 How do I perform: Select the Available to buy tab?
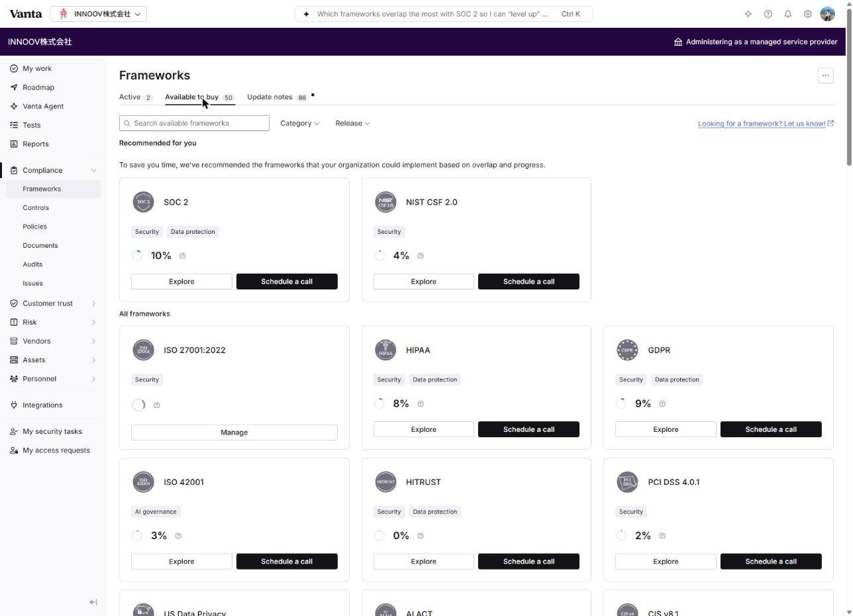[199, 97]
